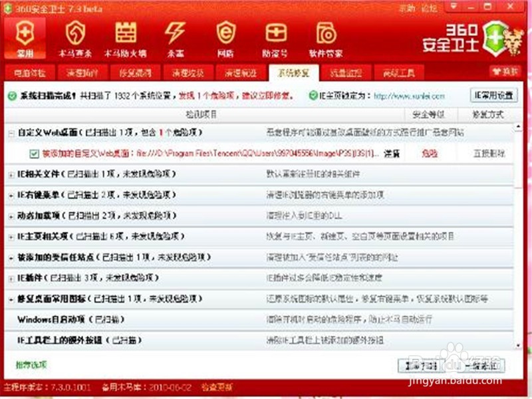The image size is (532, 399).
Task: Click the 主程序版本 7.3.0.1001 text
Action: (47, 387)
